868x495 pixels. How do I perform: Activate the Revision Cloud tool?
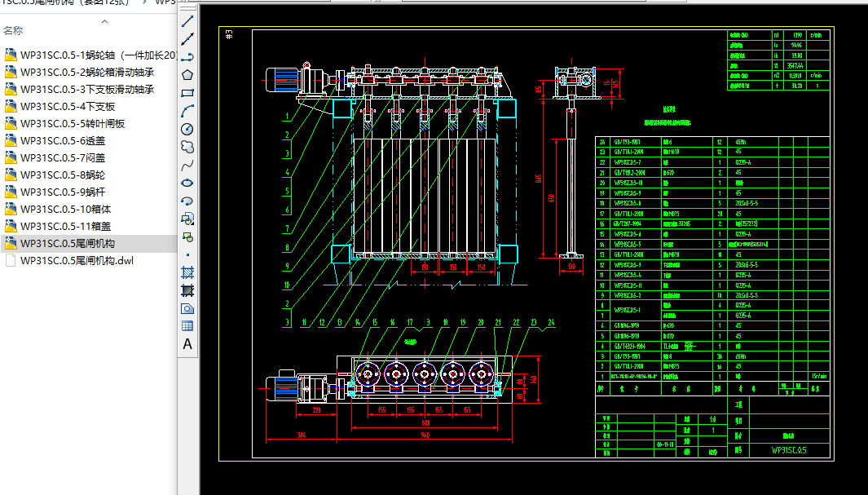point(187,145)
